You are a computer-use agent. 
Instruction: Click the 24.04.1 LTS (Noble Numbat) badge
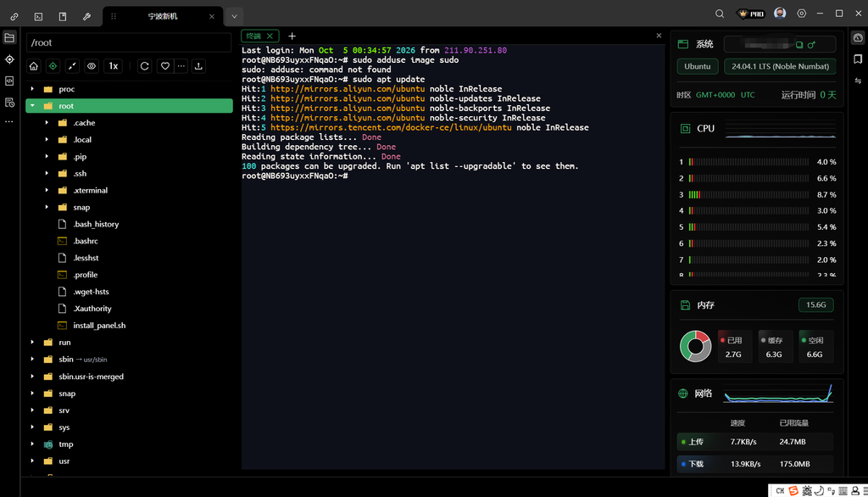[780, 66]
